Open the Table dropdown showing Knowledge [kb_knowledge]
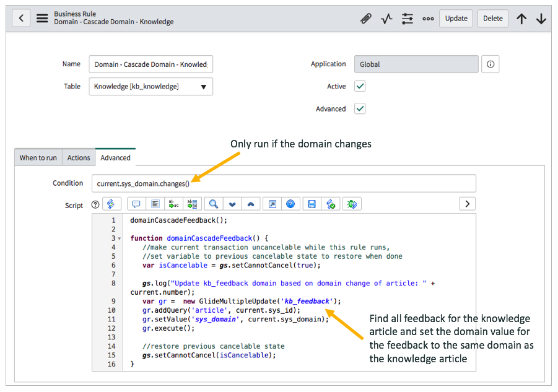 (x=203, y=87)
